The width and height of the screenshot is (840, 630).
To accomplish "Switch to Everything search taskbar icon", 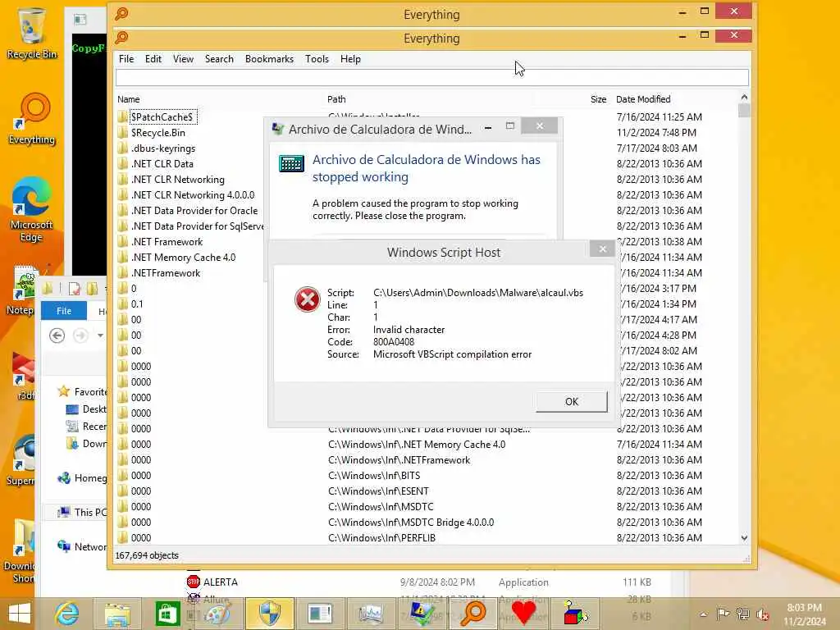I will coord(473,614).
